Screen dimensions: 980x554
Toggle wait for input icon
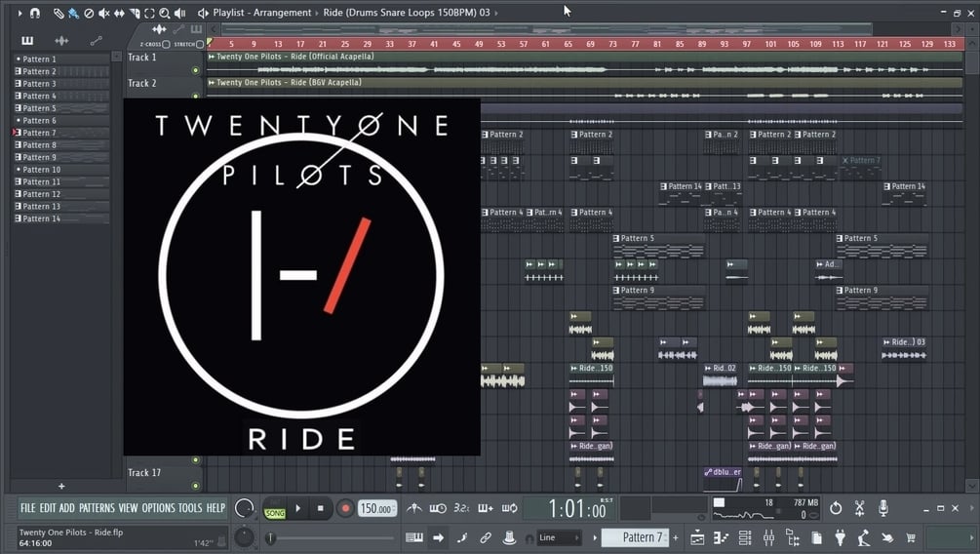pyautogui.click(x=438, y=508)
